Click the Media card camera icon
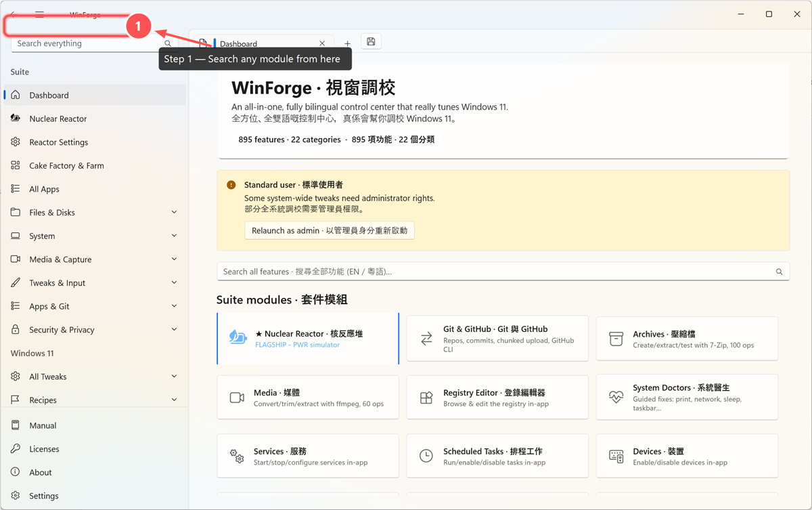The width and height of the screenshot is (812, 510). pos(237,398)
